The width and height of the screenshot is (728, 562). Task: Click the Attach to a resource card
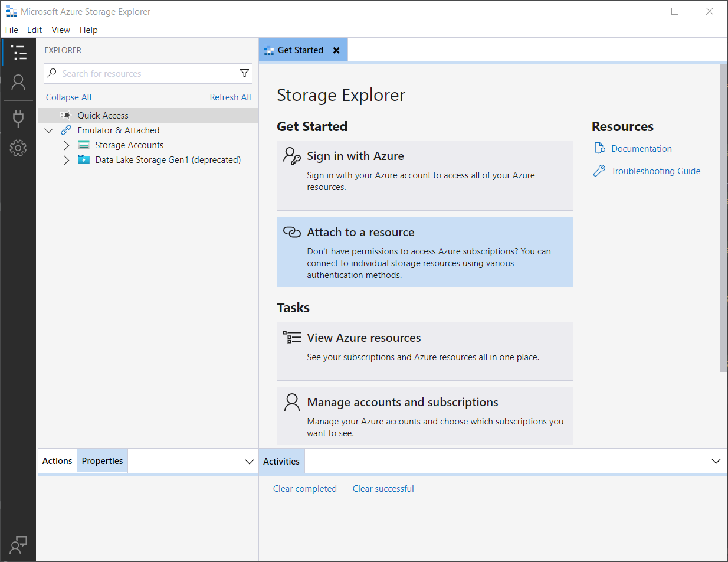click(x=425, y=252)
